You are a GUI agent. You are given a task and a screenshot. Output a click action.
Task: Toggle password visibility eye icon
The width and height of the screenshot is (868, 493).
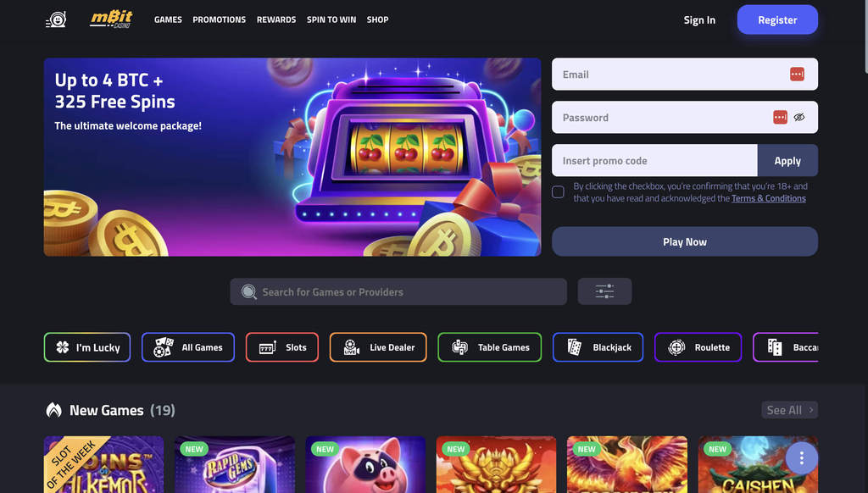tap(798, 117)
